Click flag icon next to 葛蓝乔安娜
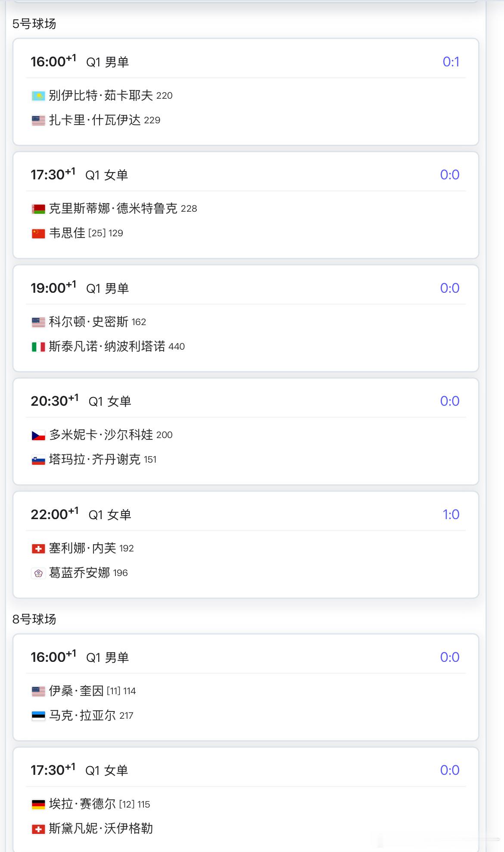504x852 pixels. pos(38,573)
